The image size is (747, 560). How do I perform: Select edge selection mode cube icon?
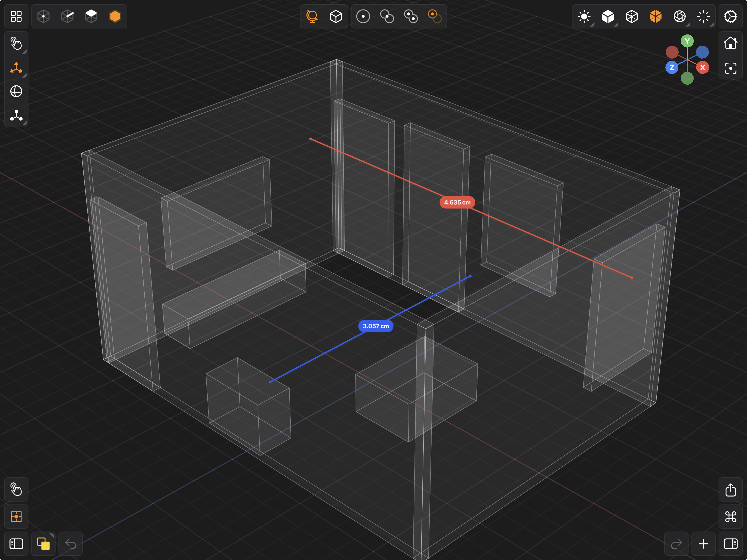pos(68,16)
